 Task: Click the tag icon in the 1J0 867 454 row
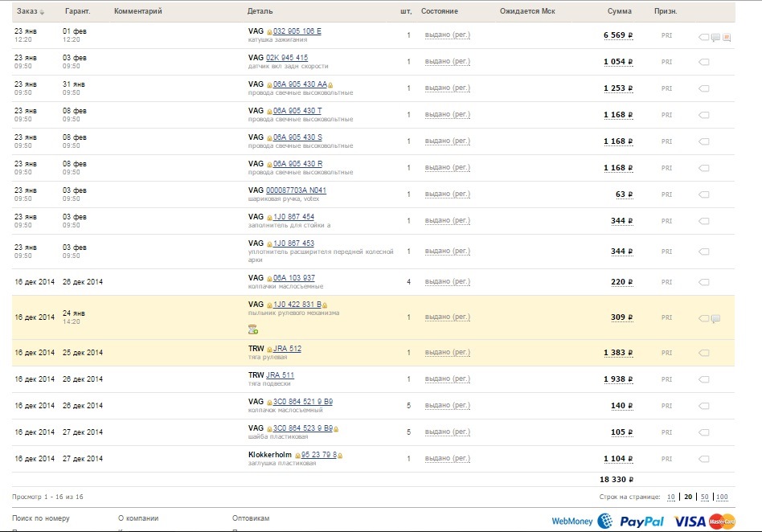(703, 221)
